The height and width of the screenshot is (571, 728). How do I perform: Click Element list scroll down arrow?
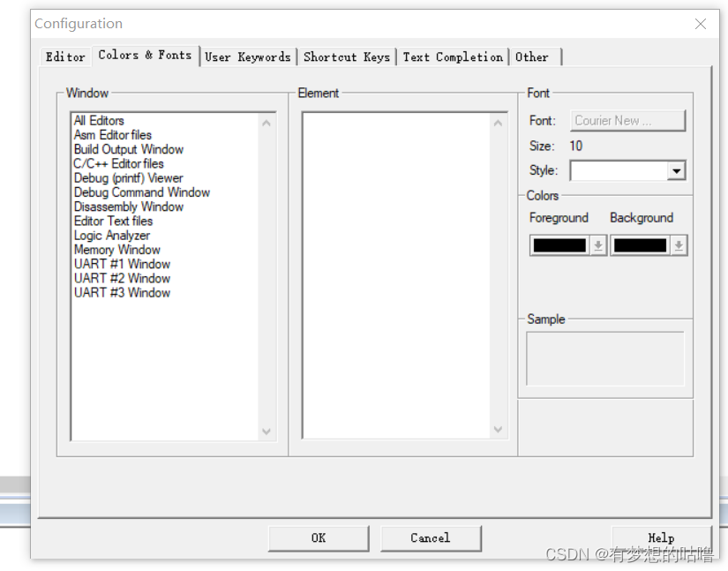(498, 430)
